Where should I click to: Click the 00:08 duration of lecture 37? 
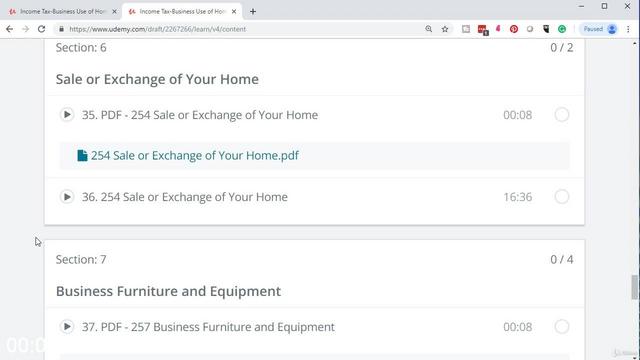pyautogui.click(x=518, y=327)
